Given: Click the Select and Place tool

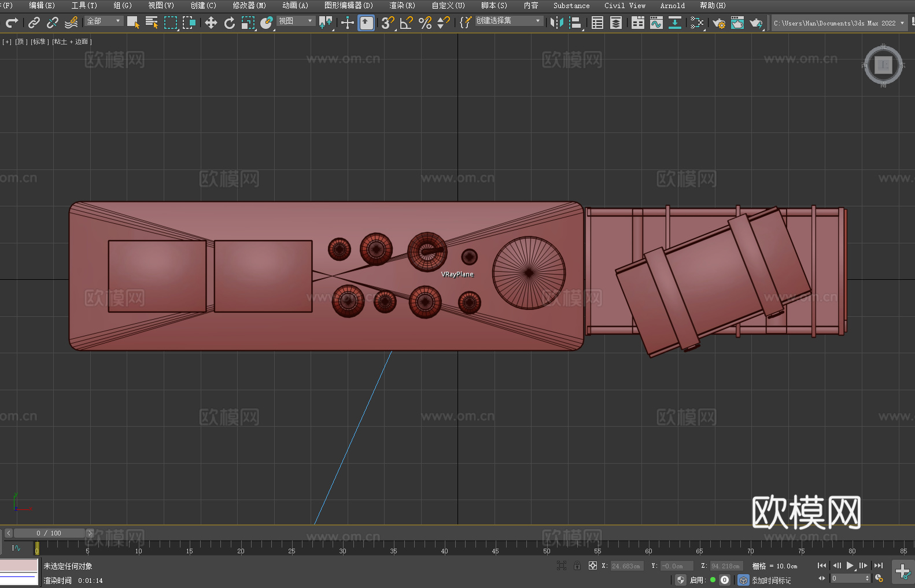Looking at the screenshot, I should [267, 23].
